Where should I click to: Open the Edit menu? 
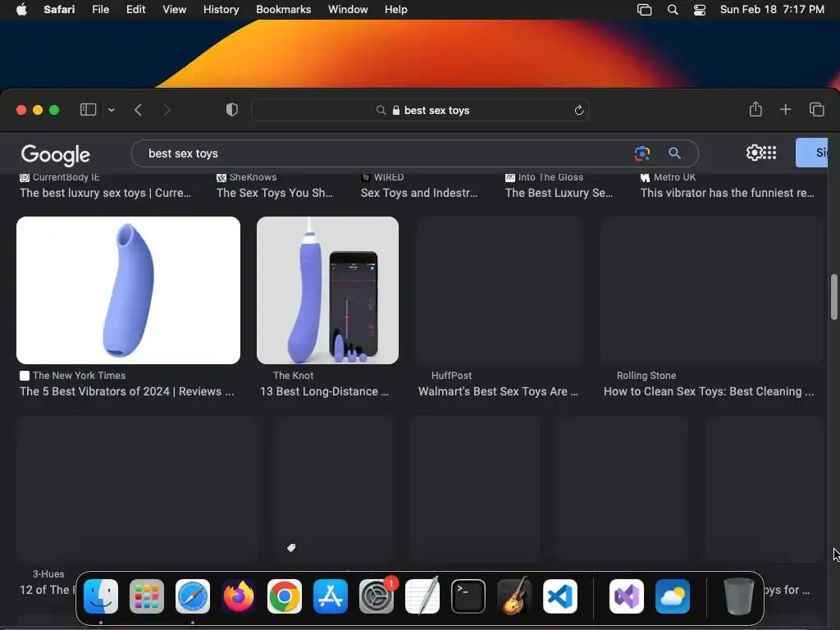(135, 10)
